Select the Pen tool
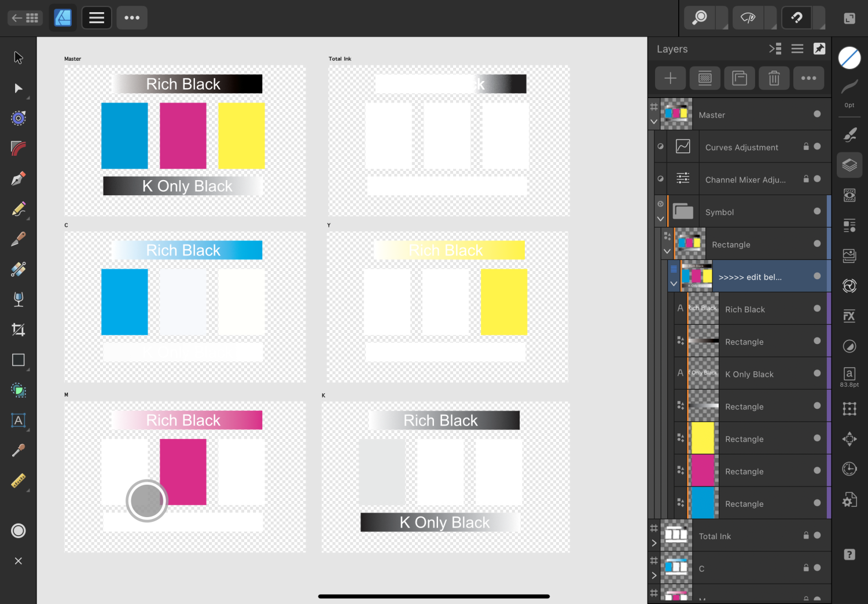 tap(18, 178)
